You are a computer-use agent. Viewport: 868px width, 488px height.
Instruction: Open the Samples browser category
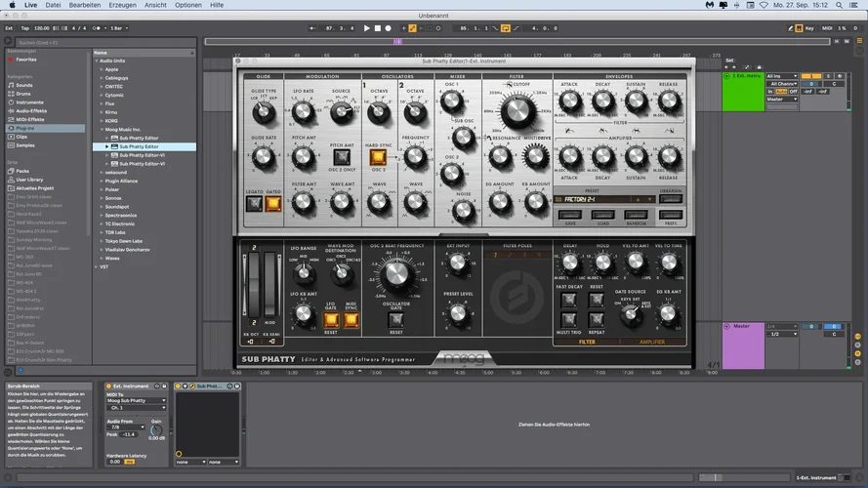tap(26, 145)
